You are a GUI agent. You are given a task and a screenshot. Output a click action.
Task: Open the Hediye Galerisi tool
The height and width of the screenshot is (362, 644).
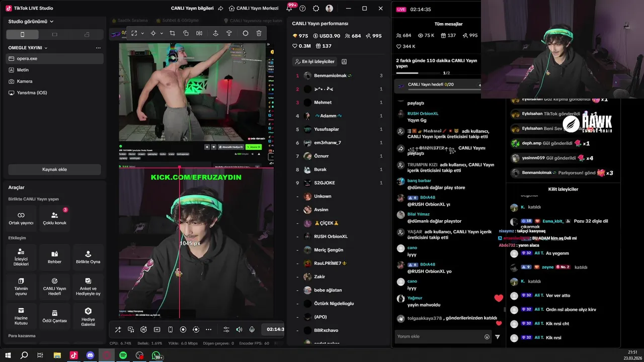[x=88, y=316]
